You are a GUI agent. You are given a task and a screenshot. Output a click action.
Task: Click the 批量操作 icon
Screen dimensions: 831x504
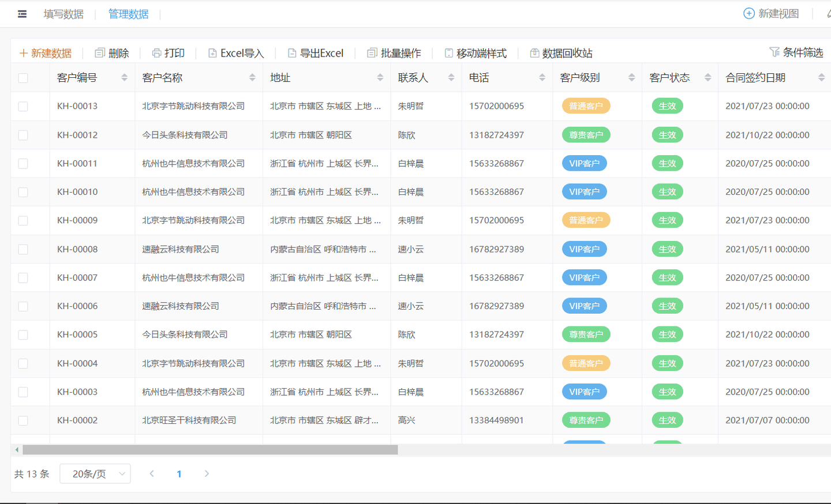coord(372,53)
